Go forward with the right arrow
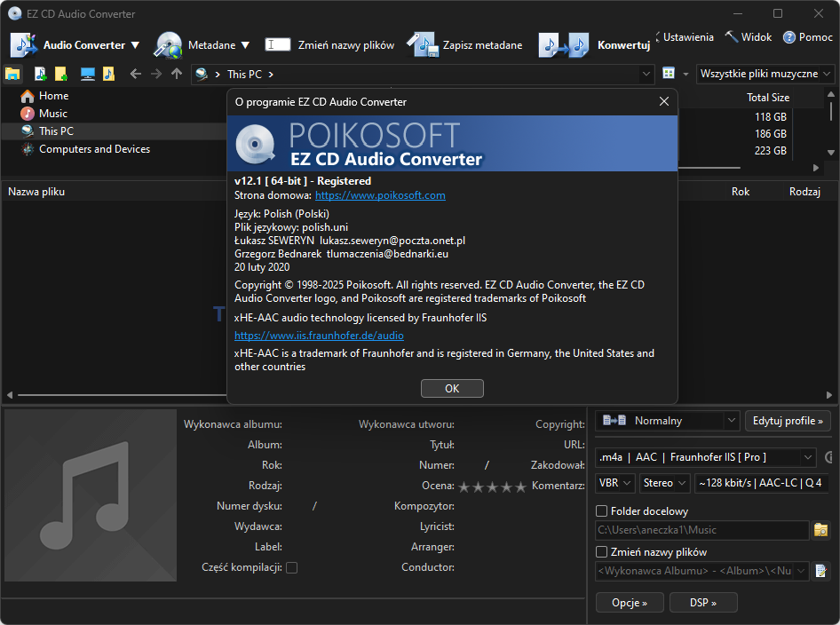 pos(156,74)
